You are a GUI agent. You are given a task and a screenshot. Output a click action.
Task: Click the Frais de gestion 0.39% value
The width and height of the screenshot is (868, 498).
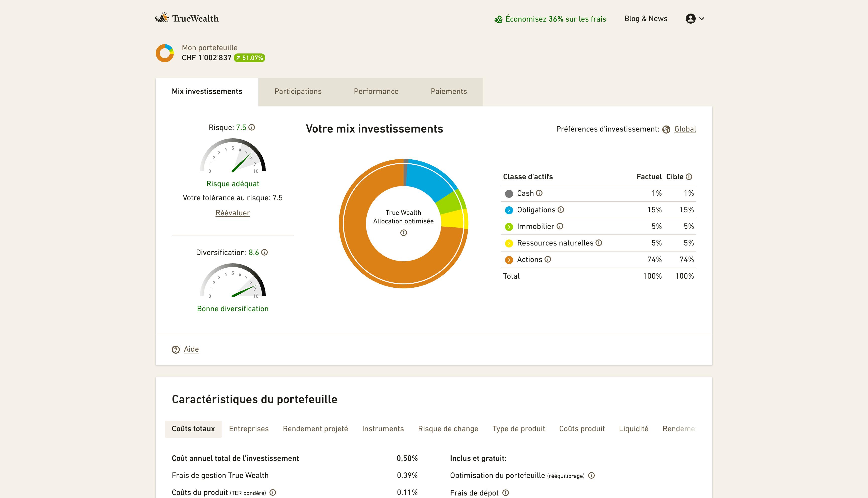click(407, 475)
